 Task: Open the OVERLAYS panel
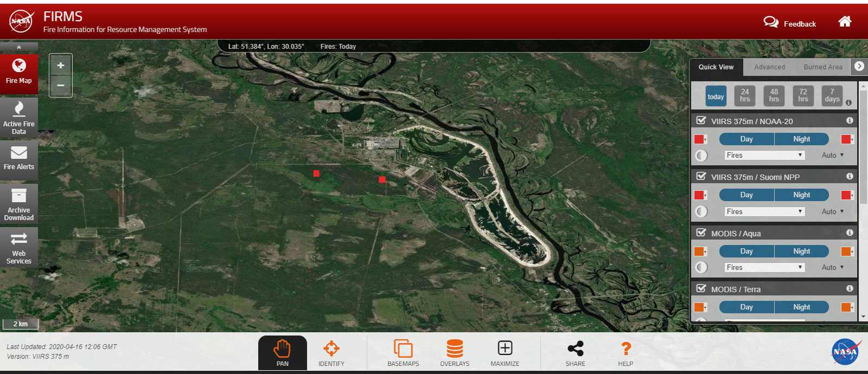point(455,353)
